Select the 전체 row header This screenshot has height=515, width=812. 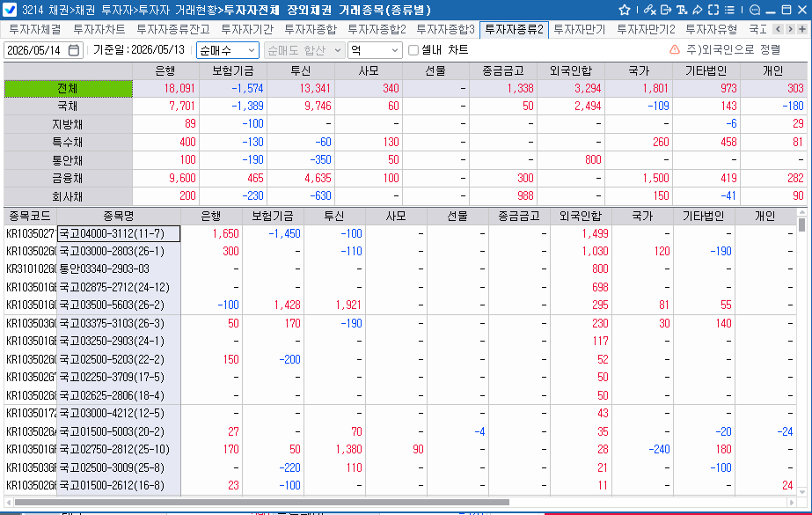pyautogui.click(x=68, y=89)
